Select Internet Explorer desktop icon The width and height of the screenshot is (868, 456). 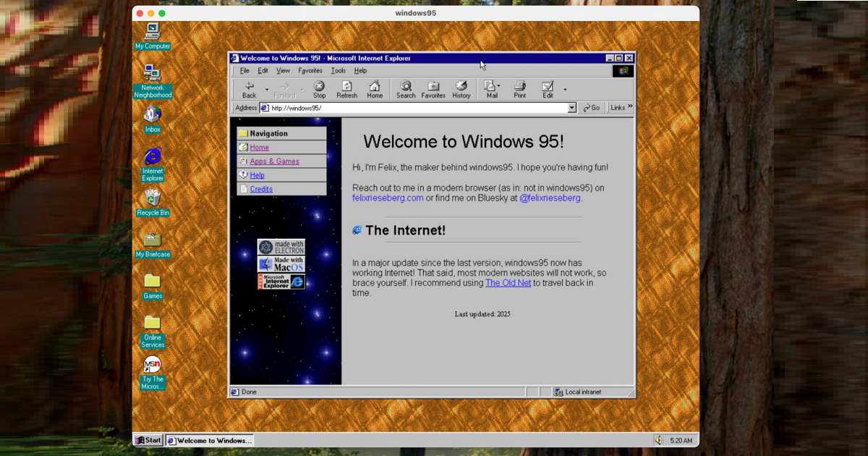153,164
